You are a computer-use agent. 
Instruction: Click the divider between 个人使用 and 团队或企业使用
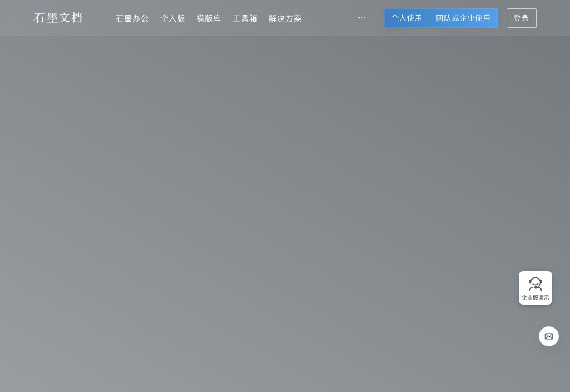429,18
